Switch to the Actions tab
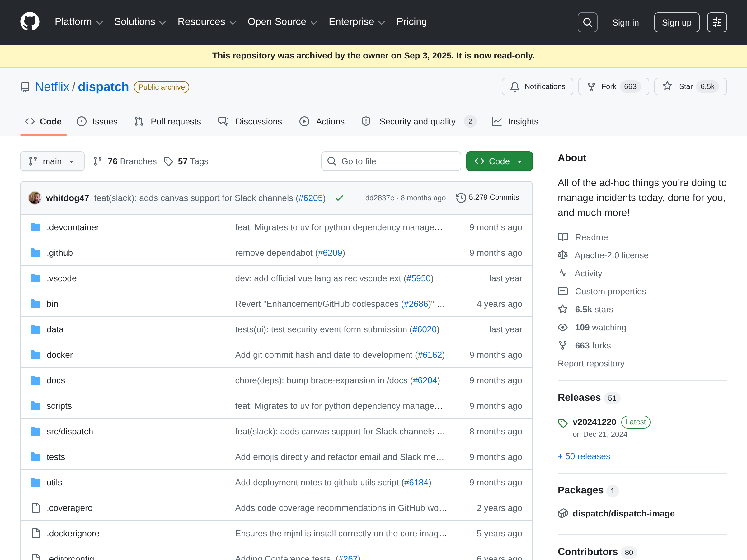Screen dimensions: 747x560 pos(322,122)
